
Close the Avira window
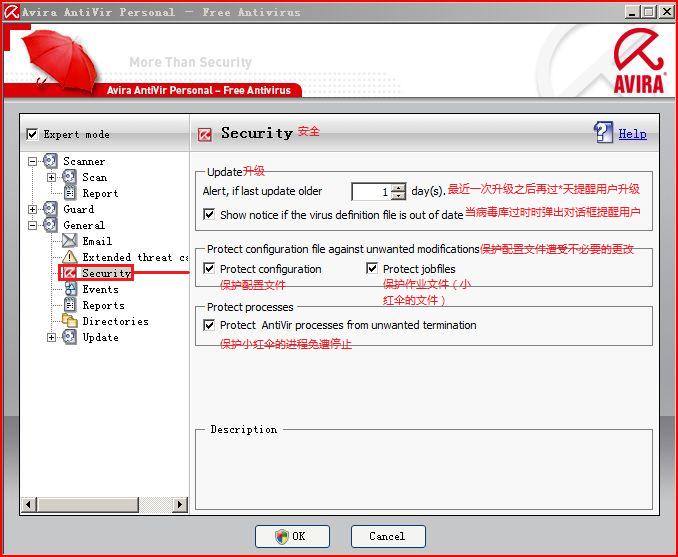point(666,12)
